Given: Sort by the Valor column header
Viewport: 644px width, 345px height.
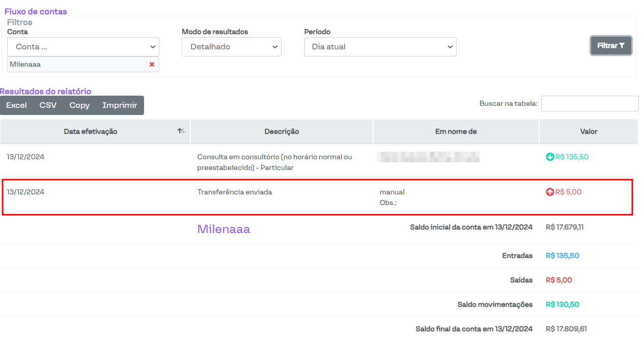Looking at the screenshot, I should click(589, 131).
